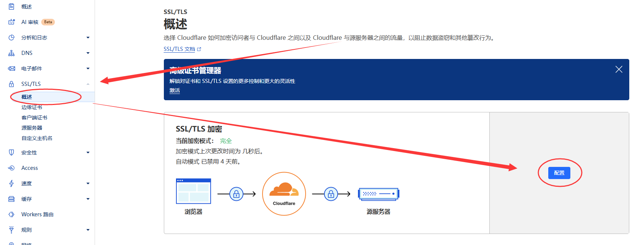The image size is (644, 245).
Task: Click the AI audit icon in sidebar
Action: pos(11,22)
